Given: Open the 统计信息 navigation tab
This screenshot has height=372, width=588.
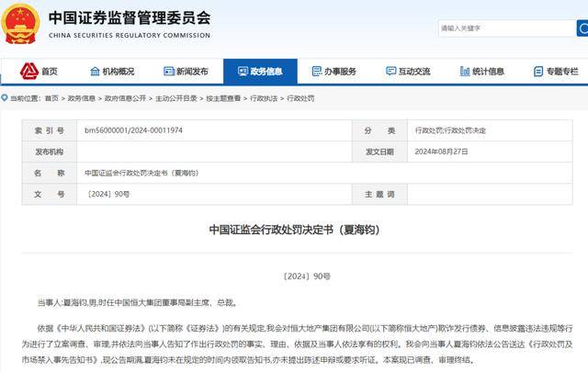Looking at the screenshot, I should click(481, 72).
